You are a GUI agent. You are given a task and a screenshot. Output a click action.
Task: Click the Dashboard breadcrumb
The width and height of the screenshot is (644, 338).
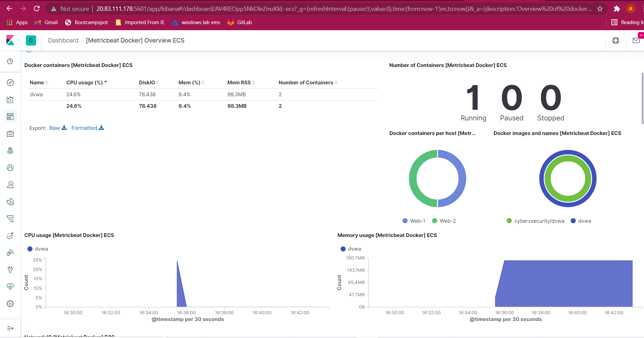point(63,40)
